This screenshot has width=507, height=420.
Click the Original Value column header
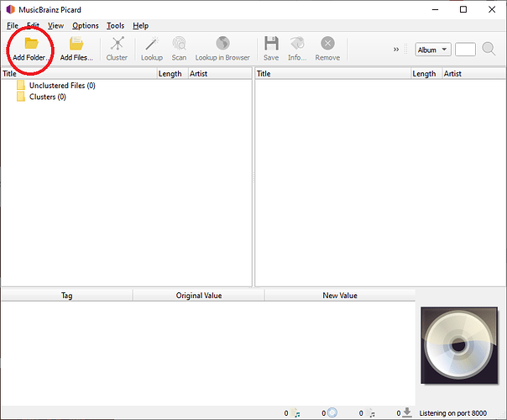(x=199, y=296)
